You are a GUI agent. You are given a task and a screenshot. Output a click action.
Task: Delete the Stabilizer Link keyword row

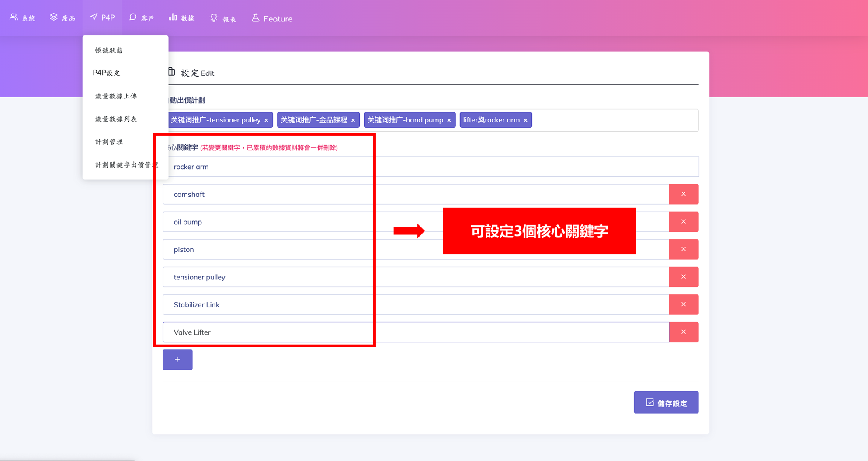pos(683,304)
